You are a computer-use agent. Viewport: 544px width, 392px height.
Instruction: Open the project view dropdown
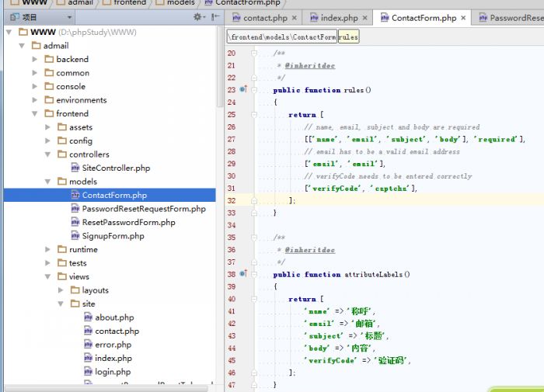(70, 17)
